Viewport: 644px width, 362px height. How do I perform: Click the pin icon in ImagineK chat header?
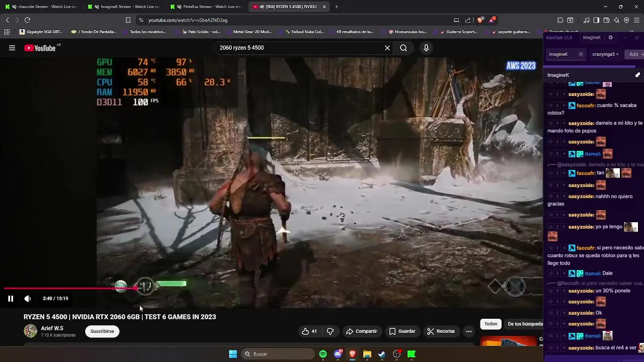(637, 75)
